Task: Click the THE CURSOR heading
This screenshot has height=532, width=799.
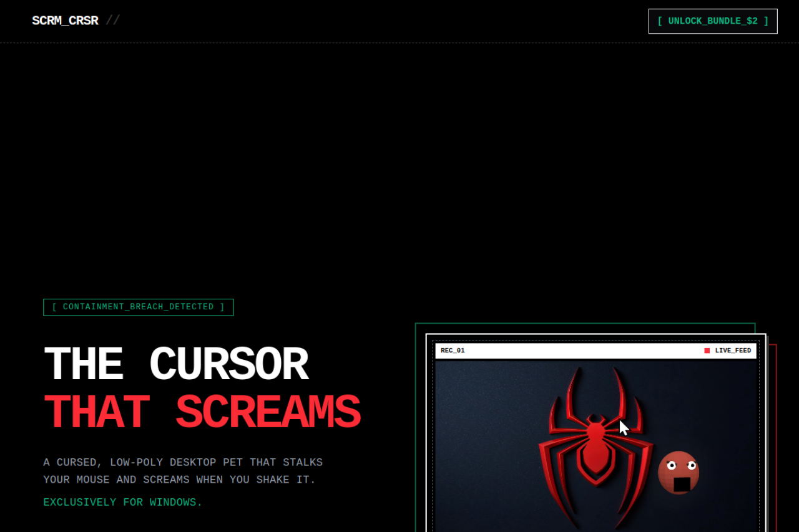Action: (176, 364)
